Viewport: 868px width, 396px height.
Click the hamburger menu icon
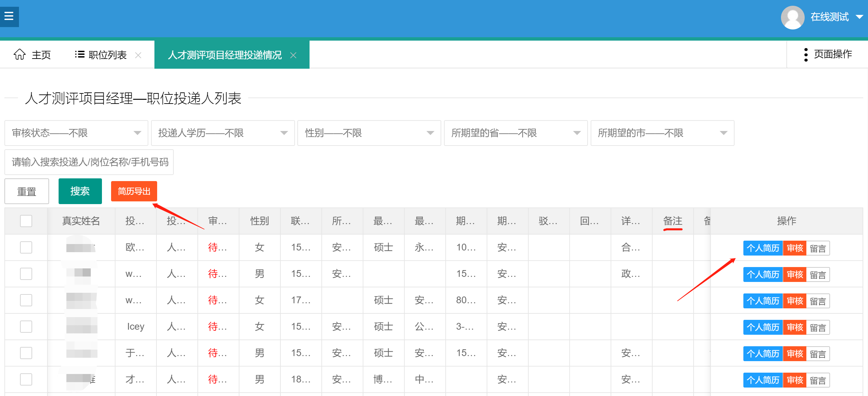click(x=9, y=16)
